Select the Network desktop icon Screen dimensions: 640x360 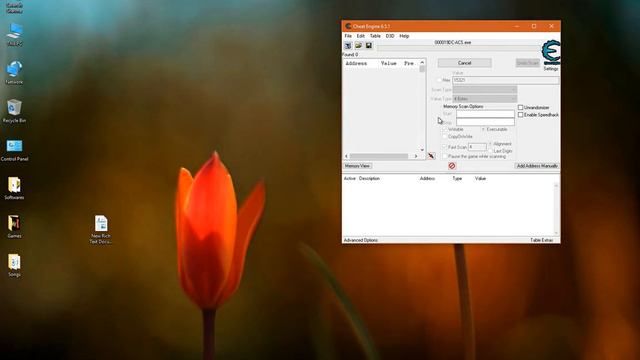[14, 73]
